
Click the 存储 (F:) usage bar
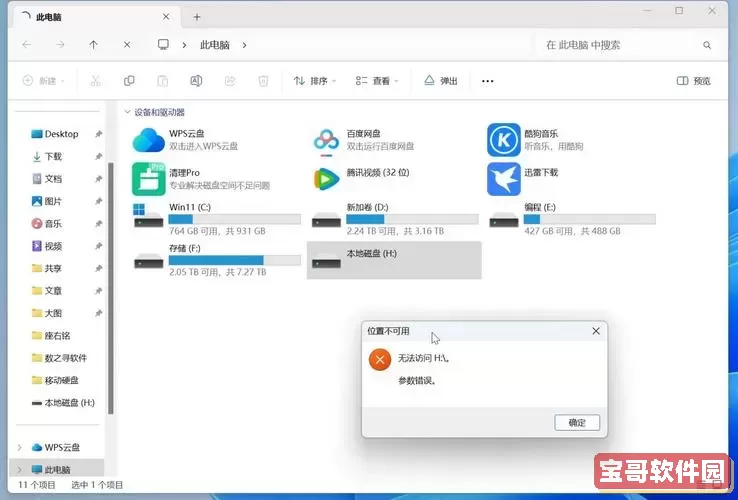point(234,260)
